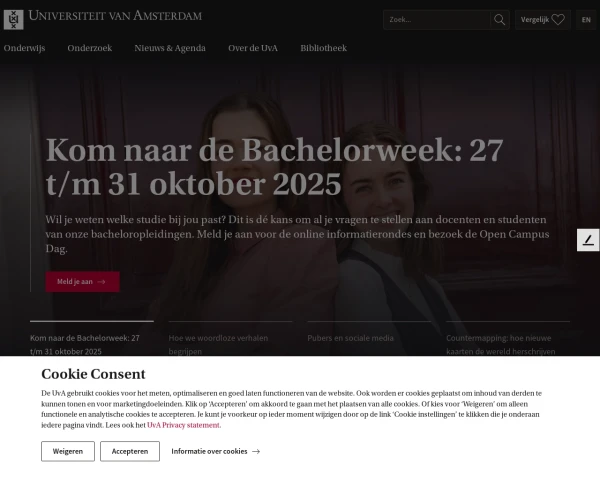Image resolution: width=600 pixels, height=480 pixels.
Task: Switch language to EN
Action: tap(586, 20)
